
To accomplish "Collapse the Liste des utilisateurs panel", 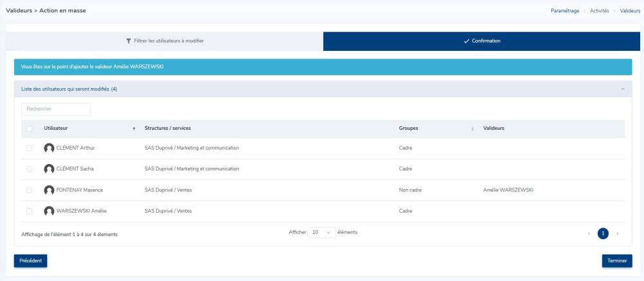I will click(622, 89).
